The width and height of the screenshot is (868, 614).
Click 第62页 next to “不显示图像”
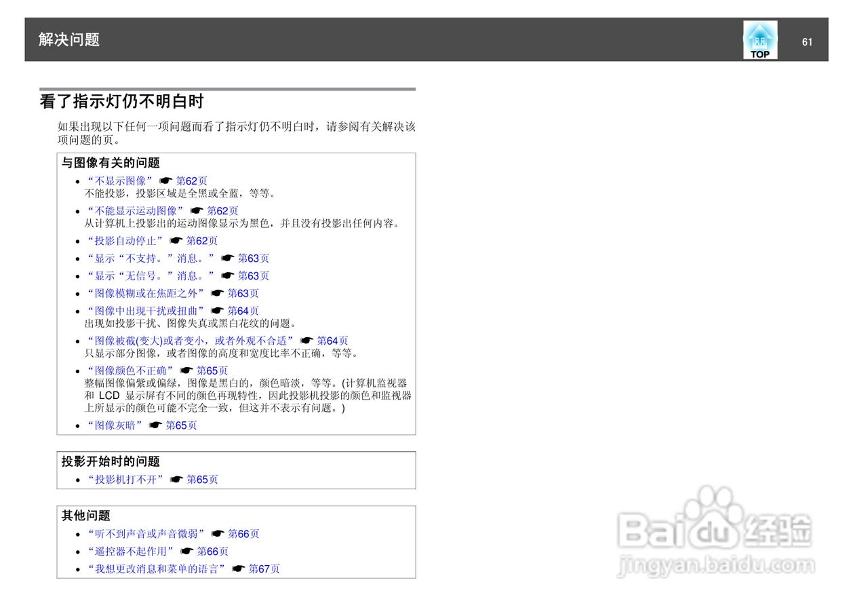click(x=192, y=181)
